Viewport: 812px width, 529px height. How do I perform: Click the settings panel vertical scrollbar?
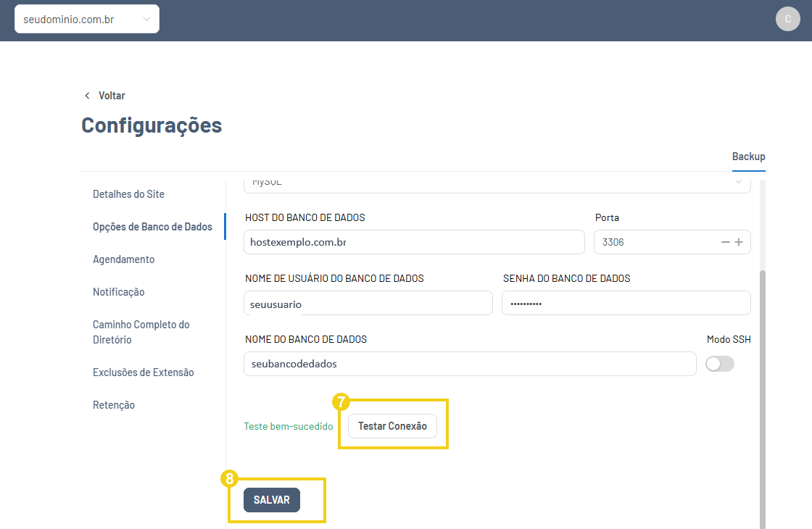(x=762, y=399)
